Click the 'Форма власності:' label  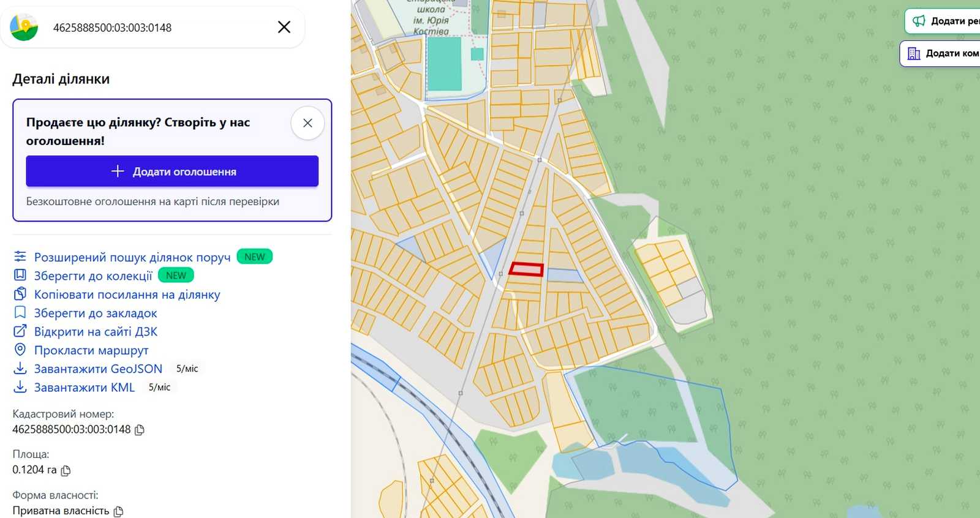click(55, 495)
